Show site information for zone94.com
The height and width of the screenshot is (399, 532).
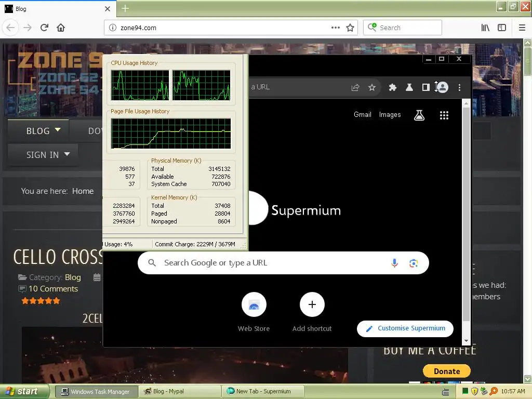click(x=113, y=28)
